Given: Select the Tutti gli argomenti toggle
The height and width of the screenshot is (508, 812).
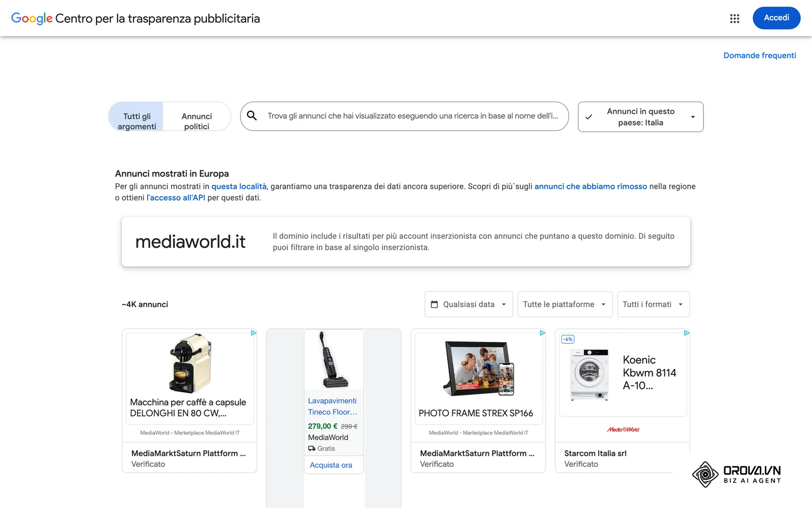Looking at the screenshot, I should pyautogui.click(x=136, y=116).
